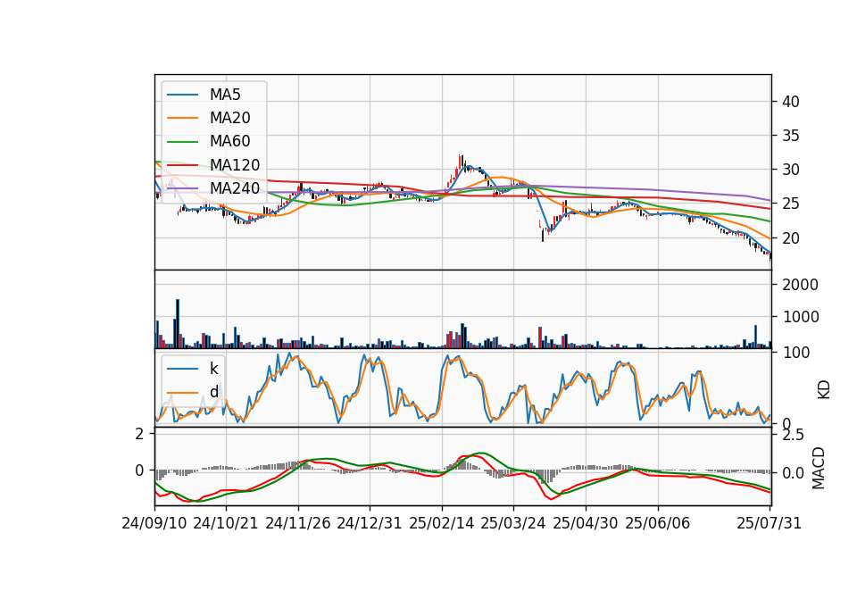
Task: Click the volume axis value 1000
Action: (800, 317)
